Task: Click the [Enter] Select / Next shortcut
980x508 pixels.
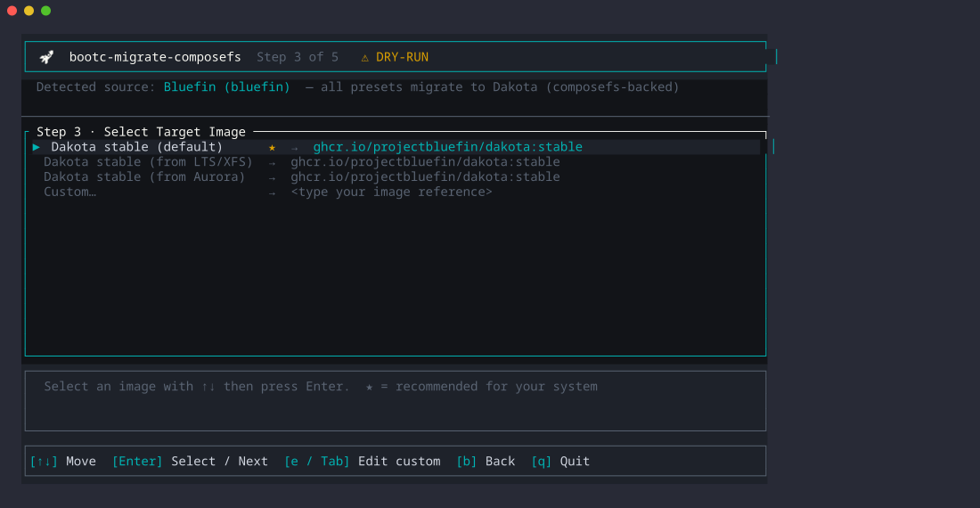Action: click(x=190, y=461)
